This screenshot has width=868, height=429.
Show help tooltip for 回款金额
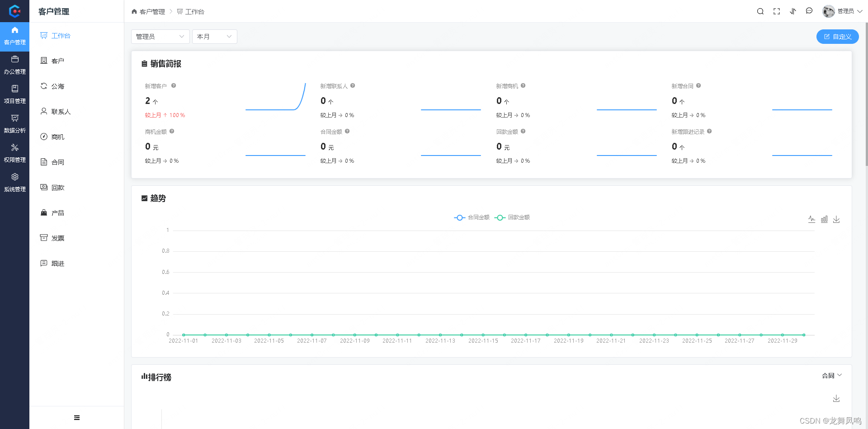[x=523, y=131]
